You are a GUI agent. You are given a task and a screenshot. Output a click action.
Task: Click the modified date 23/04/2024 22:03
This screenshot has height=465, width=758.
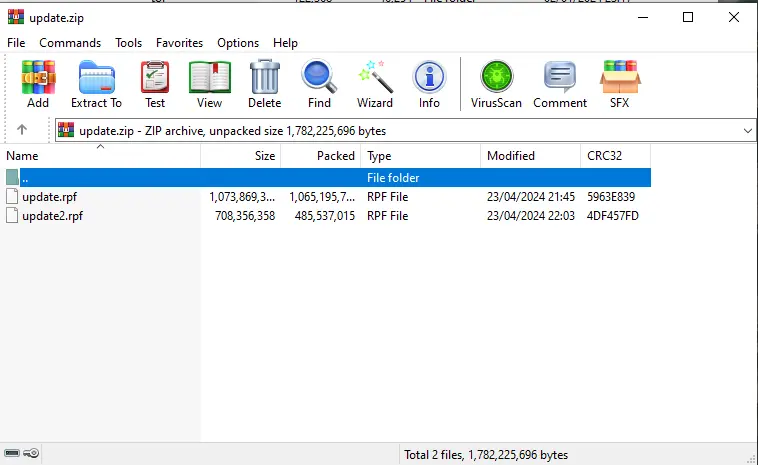(x=531, y=216)
